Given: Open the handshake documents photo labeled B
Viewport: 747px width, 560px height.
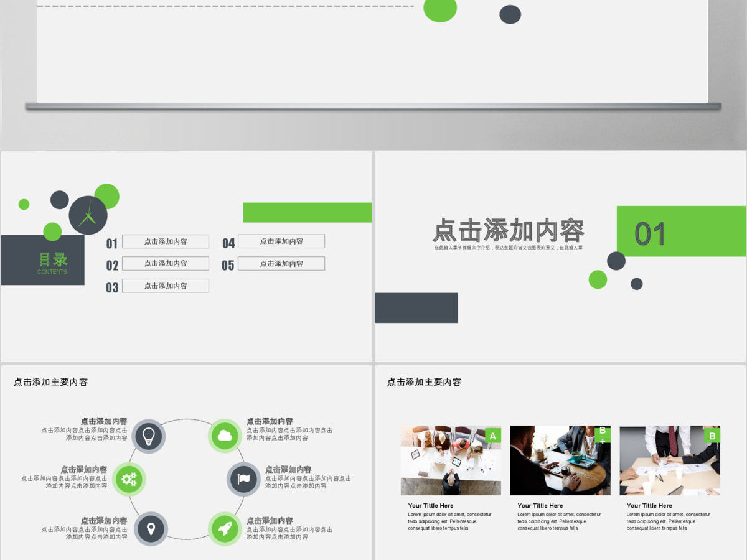Looking at the screenshot, I should pos(670,460).
